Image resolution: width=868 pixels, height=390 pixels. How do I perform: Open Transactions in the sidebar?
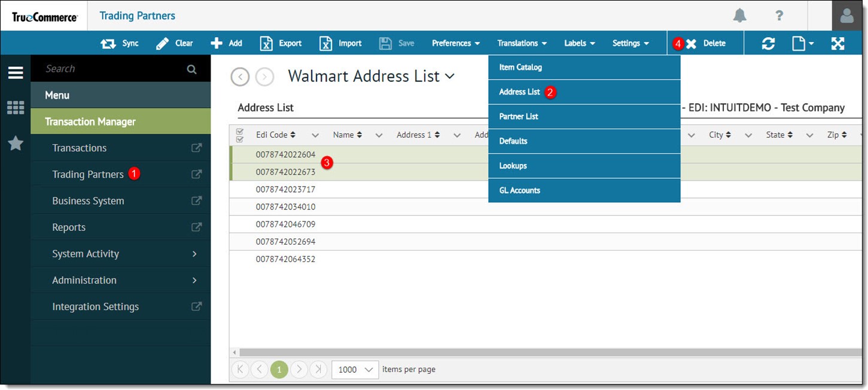point(79,148)
